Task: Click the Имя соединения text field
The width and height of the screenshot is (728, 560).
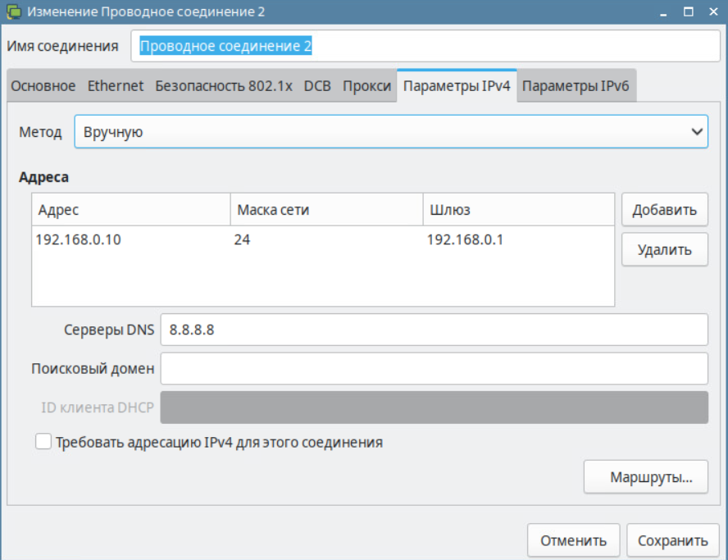Action: coord(425,46)
